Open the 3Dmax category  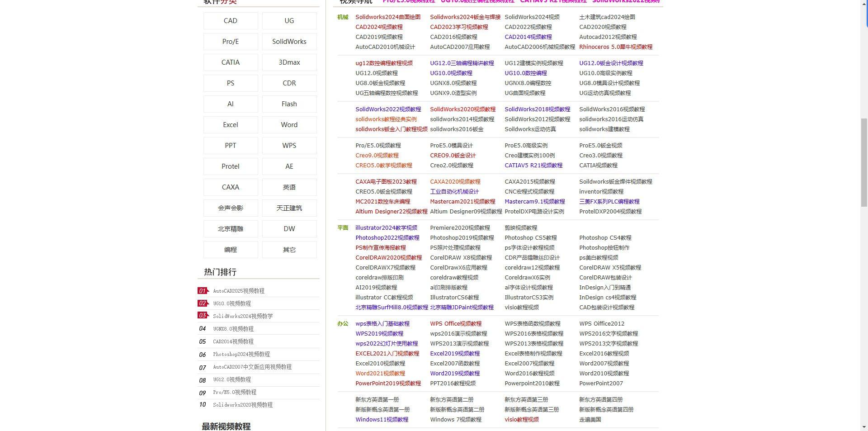click(289, 62)
